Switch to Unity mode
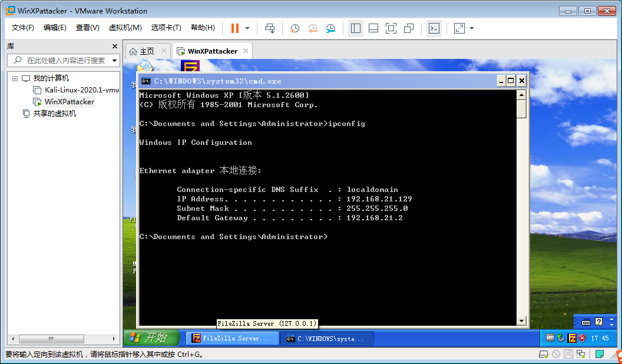 tap(409, 28)
